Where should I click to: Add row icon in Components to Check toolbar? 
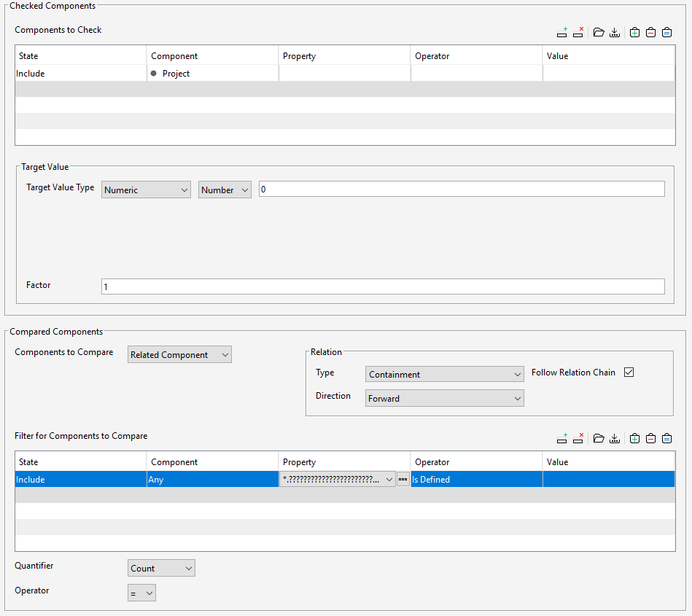point(561,32)
